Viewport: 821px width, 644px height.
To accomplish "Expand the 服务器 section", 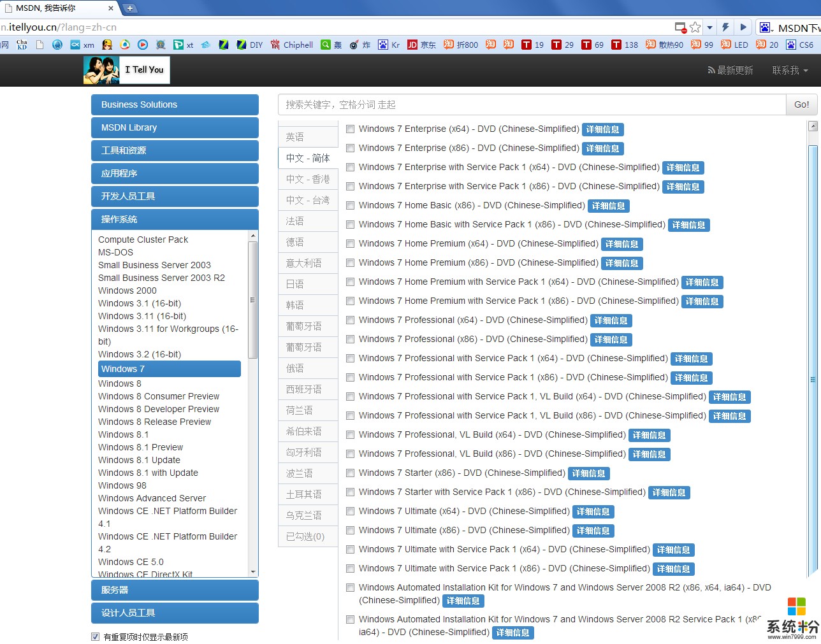I will coord(175,590).
